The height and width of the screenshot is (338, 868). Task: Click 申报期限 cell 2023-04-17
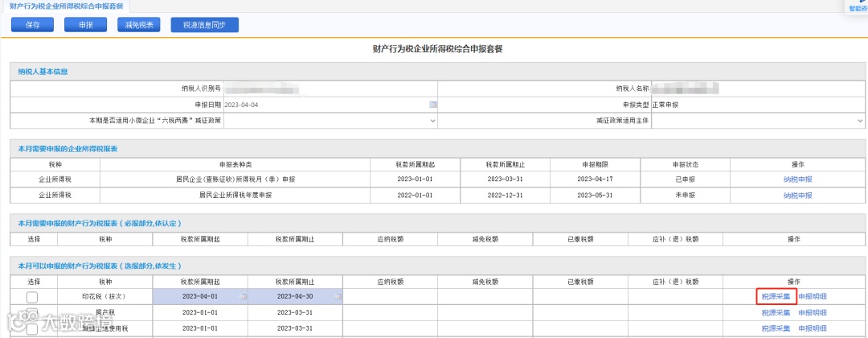(x=595, y=179)
